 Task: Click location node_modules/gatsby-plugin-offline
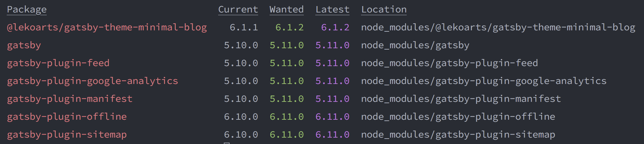point(458,117)
